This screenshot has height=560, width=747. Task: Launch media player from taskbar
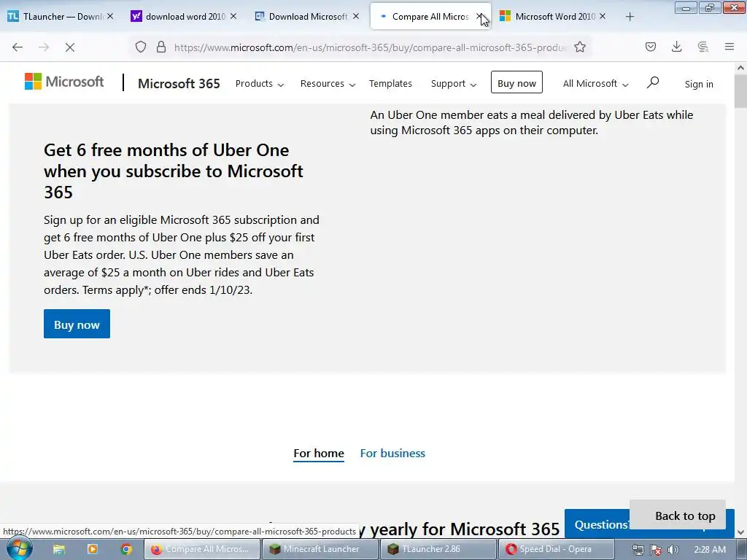point(93,549)
